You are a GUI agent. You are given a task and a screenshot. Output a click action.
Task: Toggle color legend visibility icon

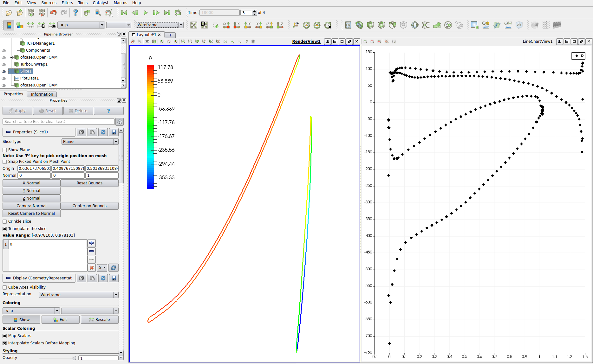(x=9, y=25)
